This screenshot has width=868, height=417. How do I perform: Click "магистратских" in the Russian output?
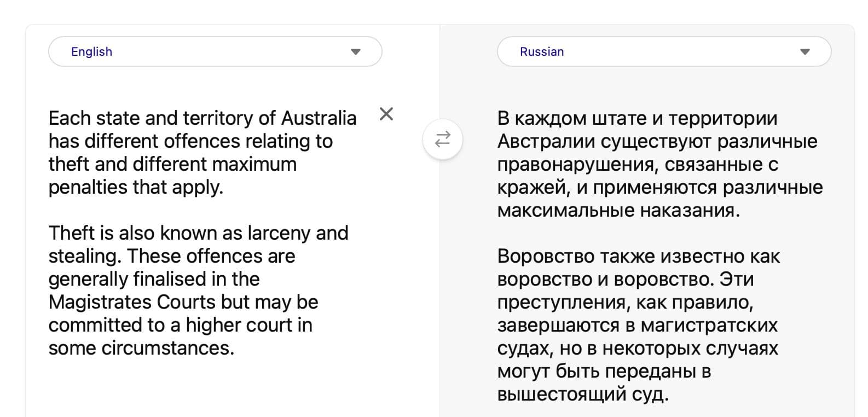pos(709,325)
